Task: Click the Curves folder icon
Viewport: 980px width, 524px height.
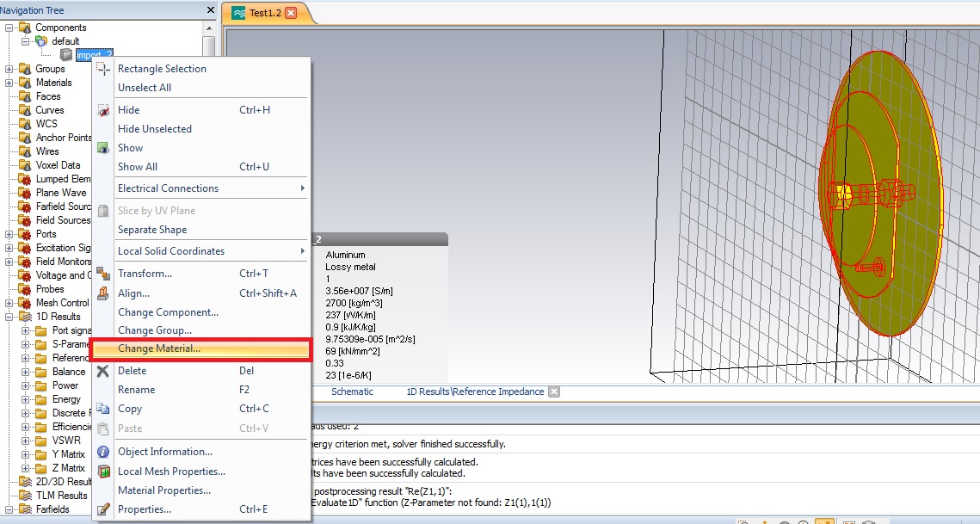Action: (25, 110)
